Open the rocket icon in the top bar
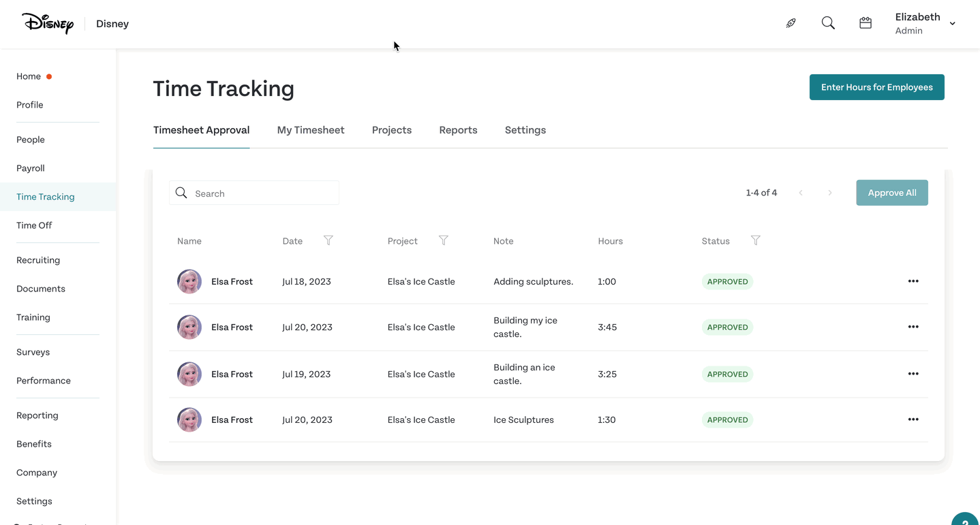Image resolution: width=980 pixels, height=525 pixels. (x=791, y=23)
